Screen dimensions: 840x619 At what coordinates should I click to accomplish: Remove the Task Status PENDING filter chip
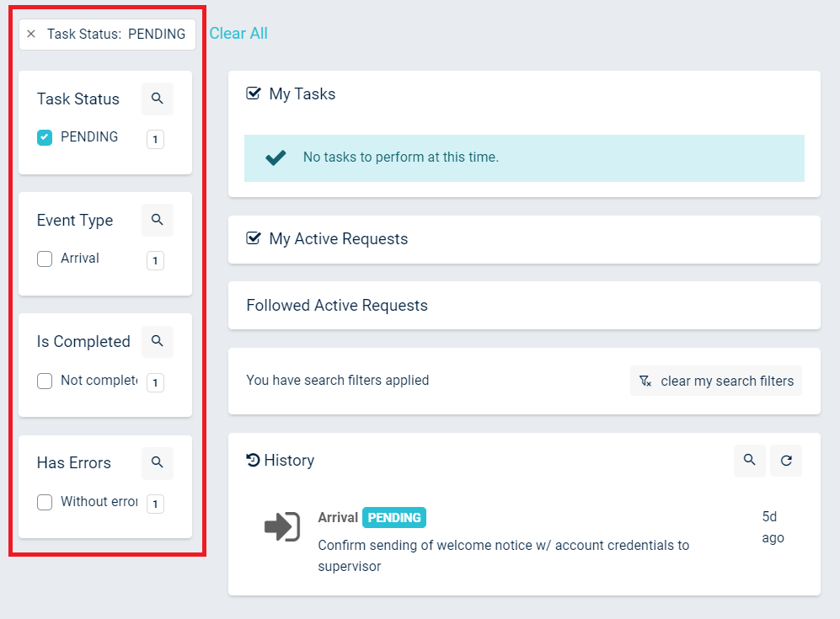[x=31, y=35]
